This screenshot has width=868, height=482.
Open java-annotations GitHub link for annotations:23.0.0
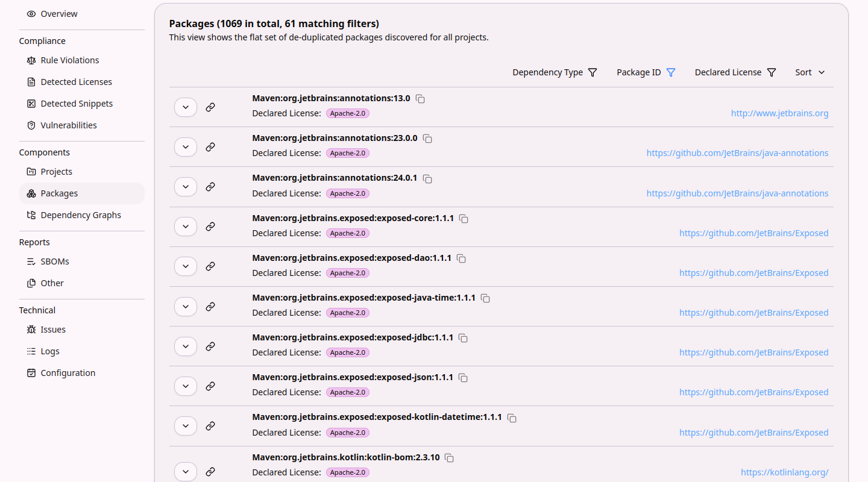click(x=737, y=153)
